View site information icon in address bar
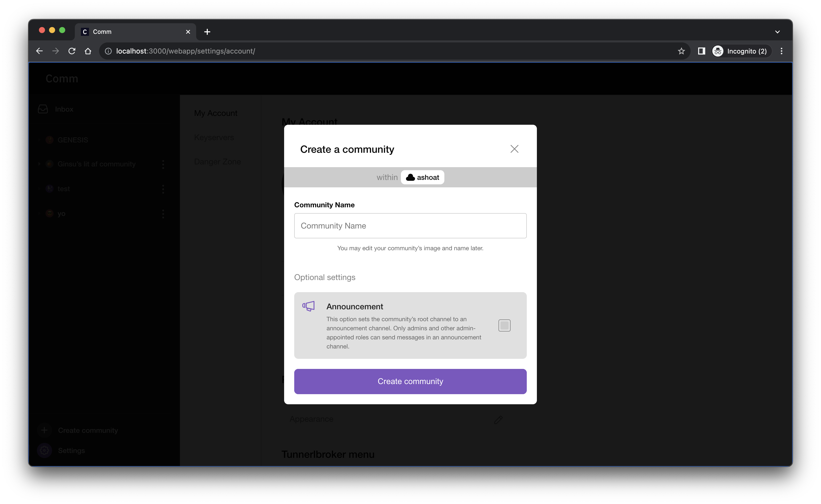Viewport: 821px width, 504px height. point(108,51)
